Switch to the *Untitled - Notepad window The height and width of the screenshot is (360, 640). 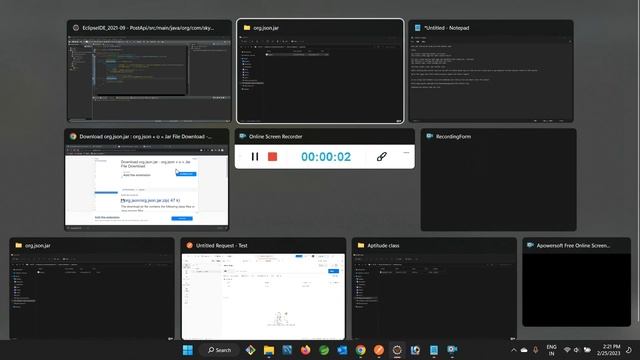click(x=491, y=71)
